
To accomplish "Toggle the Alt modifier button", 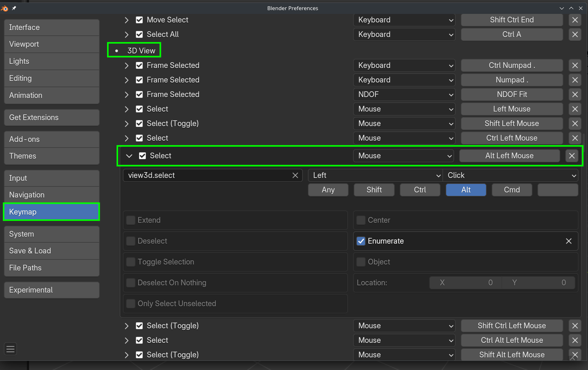I will click(466, 190).
